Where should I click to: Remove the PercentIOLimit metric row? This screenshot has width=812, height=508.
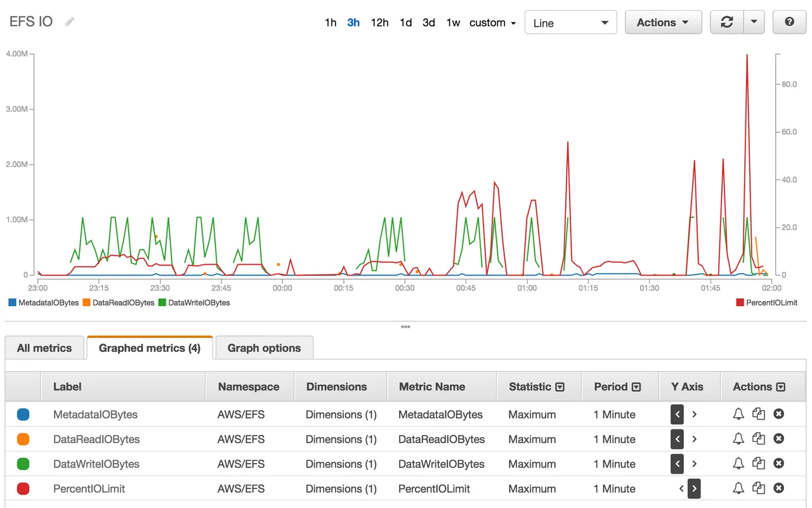(x=779, y=488)
